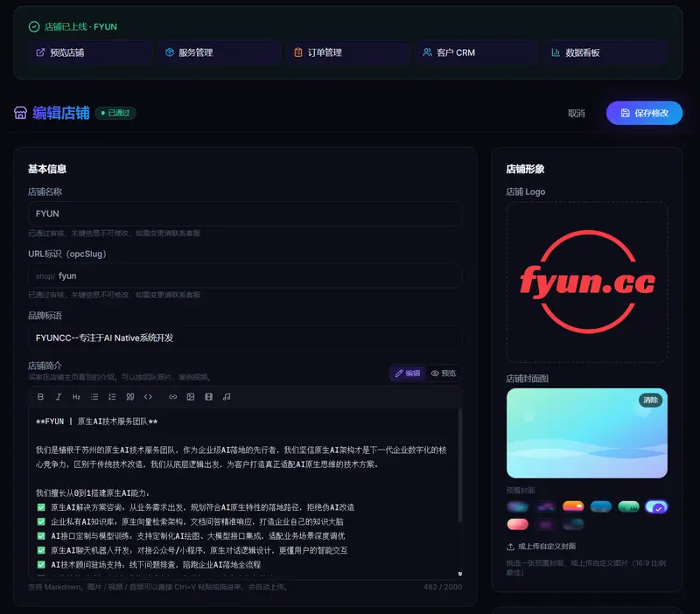700x614 pixels.
Task: Click the fyun.cc shop logo image
Action: [x=587, y=282]
